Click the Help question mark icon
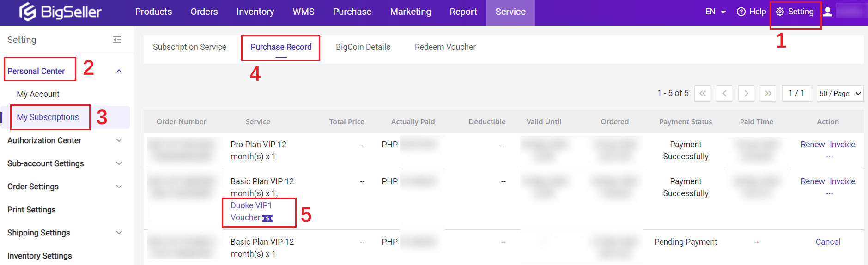The width and height of the screenshot is (868, 265). [x=741, y=12]
